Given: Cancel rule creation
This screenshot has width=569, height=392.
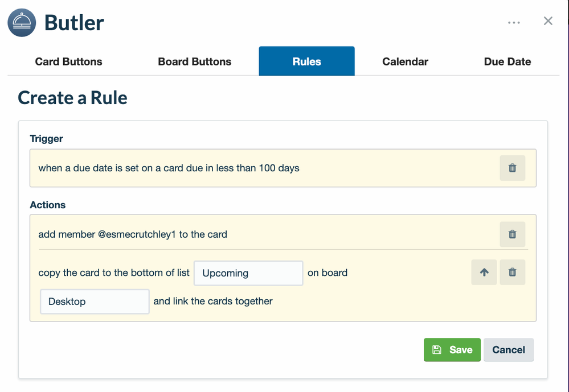Looking at the screenshot, I should tap(509, 349).
